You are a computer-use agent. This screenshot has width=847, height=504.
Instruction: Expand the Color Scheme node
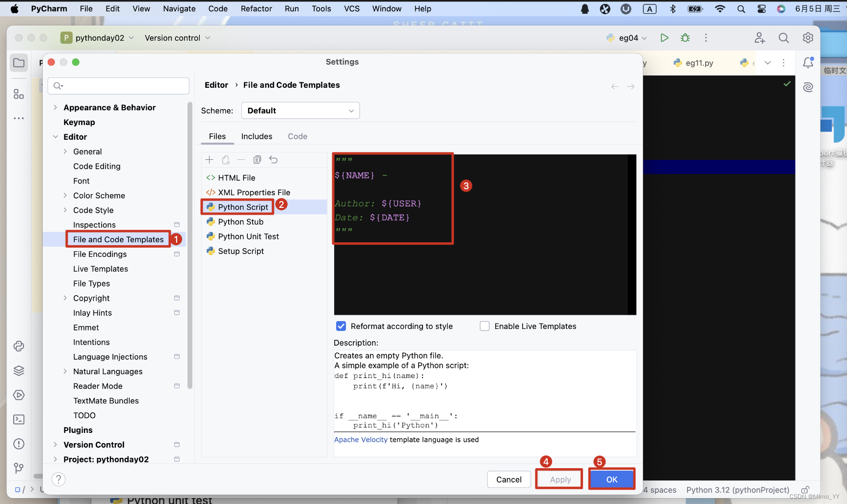[x=65, y=196]
